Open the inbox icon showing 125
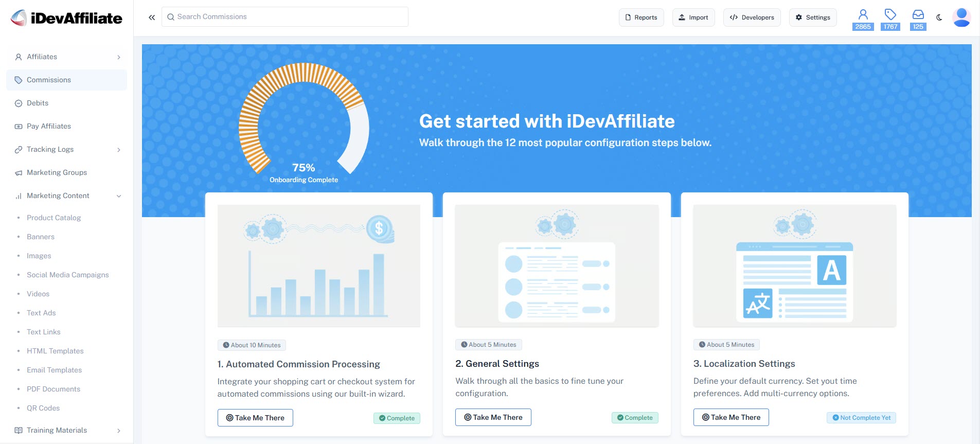 tap(918, 20)
